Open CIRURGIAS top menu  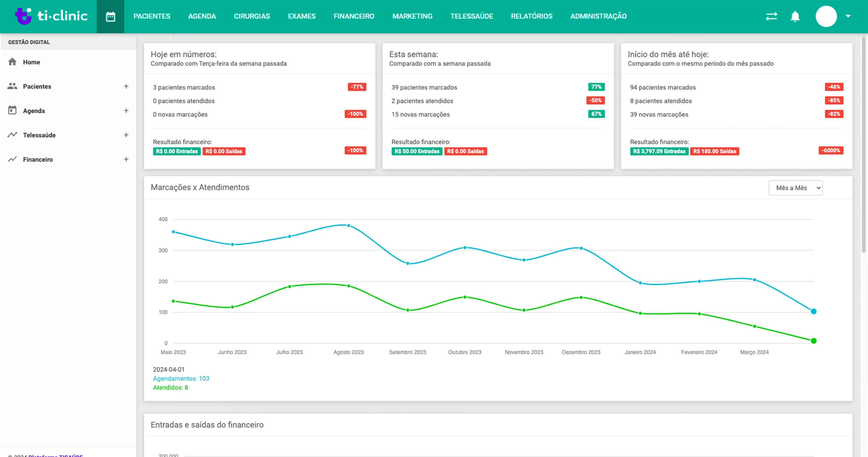tap(252, 16)
